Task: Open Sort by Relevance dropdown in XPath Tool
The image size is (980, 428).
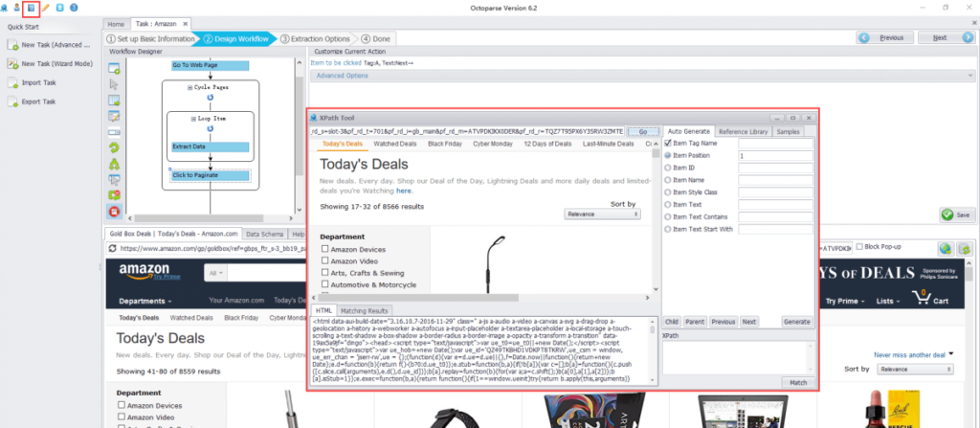Action: coord(602,214)
